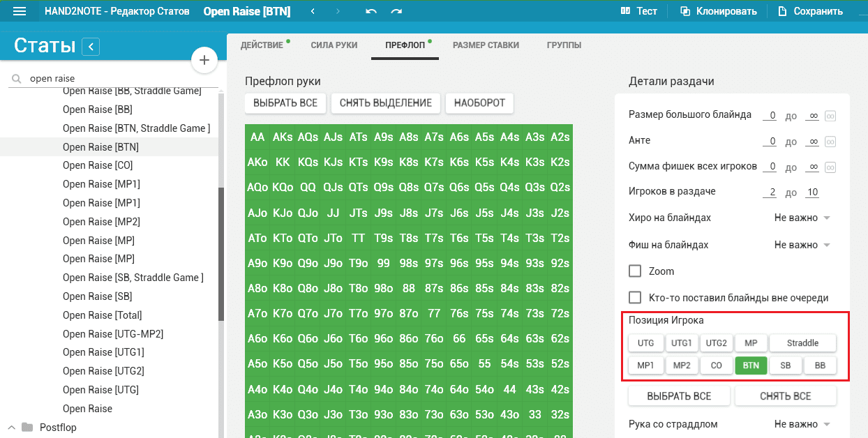
Task: Select the SB position button
Action: (786, 365)
